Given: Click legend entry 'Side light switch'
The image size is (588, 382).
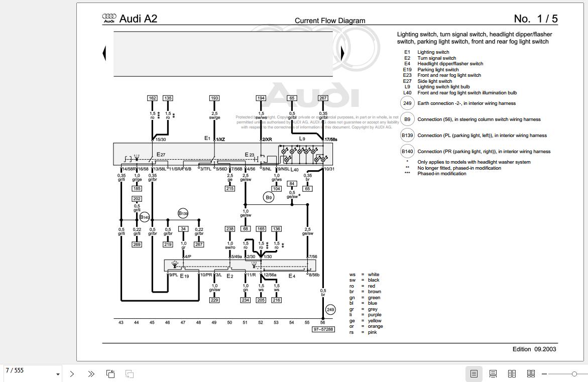Looking at the screenshot, I should coord(435,81).
